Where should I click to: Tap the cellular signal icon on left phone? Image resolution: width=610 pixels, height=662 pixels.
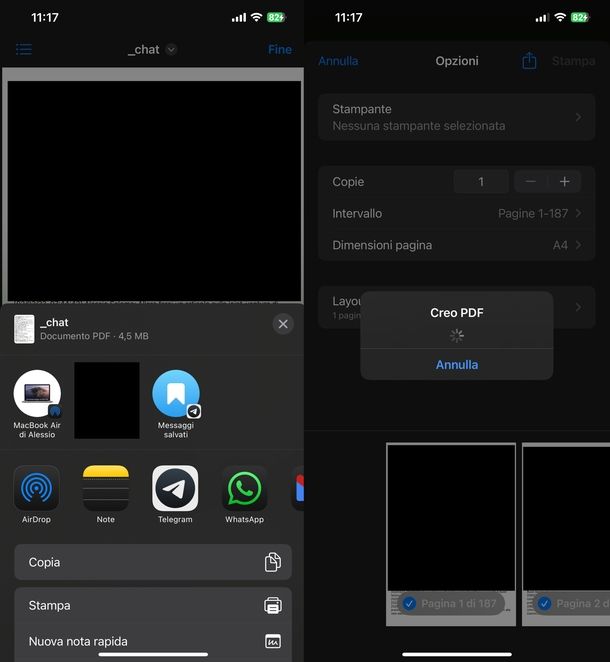[x=239, y=18]
